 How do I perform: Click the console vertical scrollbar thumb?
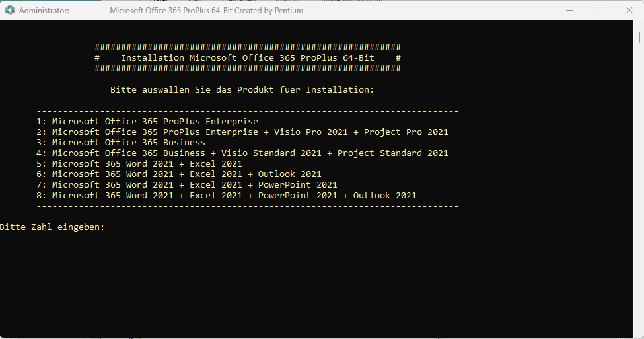pyautogui.click(x=639, y=37)
